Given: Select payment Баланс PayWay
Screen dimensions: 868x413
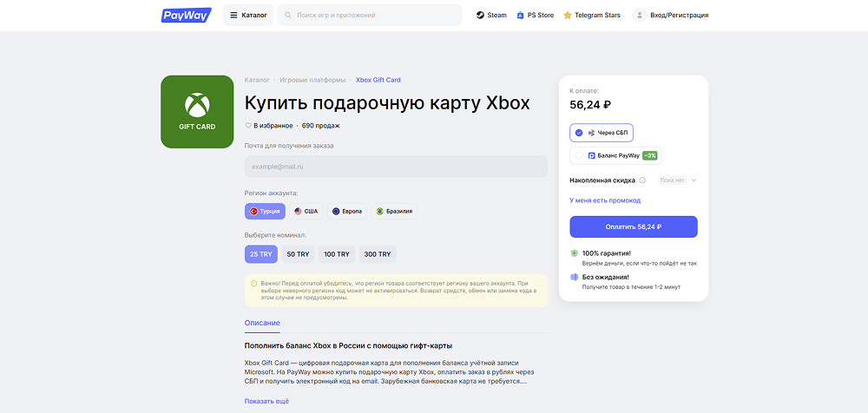Looking at the screenshot, I should point(615,155).
